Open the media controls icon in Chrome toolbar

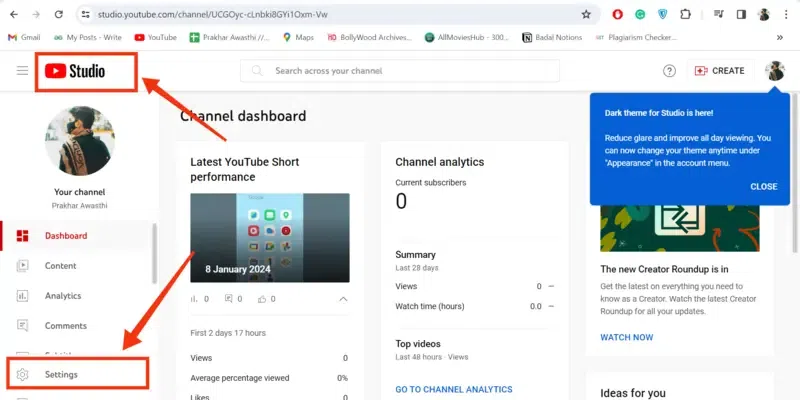tap(718, 15)
